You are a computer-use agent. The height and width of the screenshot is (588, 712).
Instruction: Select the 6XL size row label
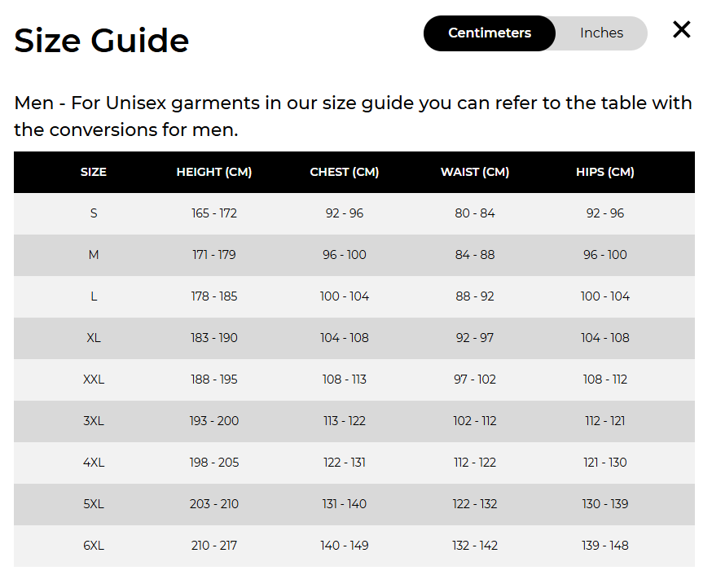click(x=94, y=546)
